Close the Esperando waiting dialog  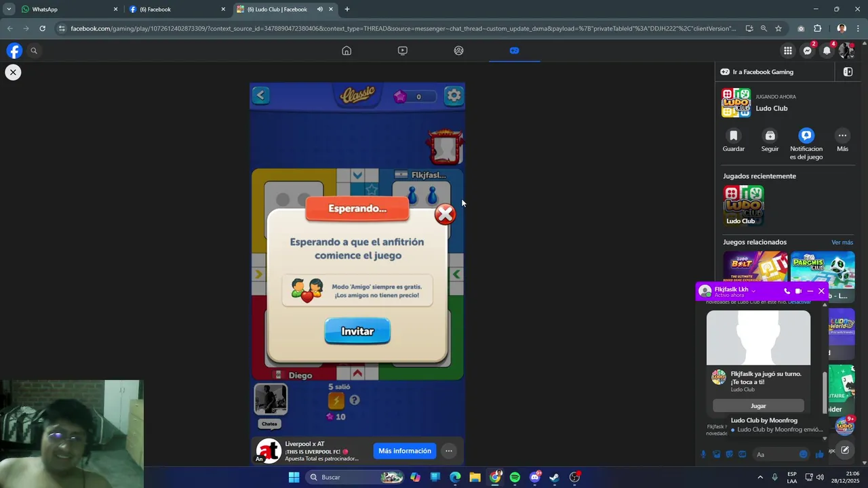click(x=445, y=214)
